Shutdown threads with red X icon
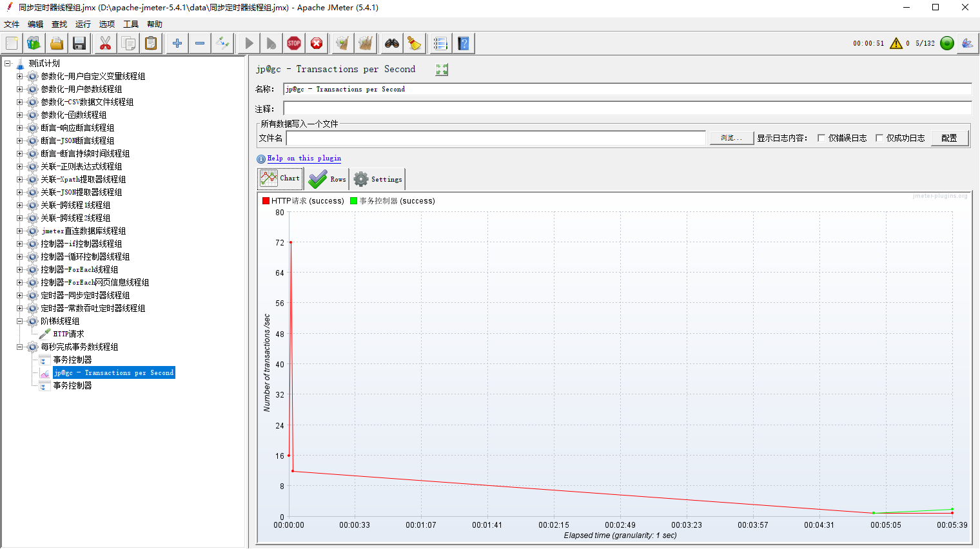The width and height of the screenshot is (980, 549). click(317, 43)
